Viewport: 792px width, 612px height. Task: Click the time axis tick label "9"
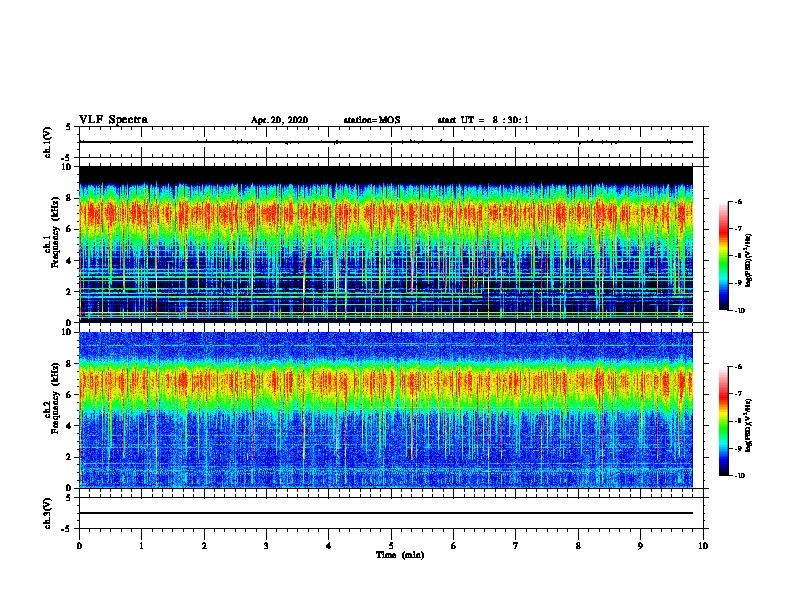click(640, 546)
